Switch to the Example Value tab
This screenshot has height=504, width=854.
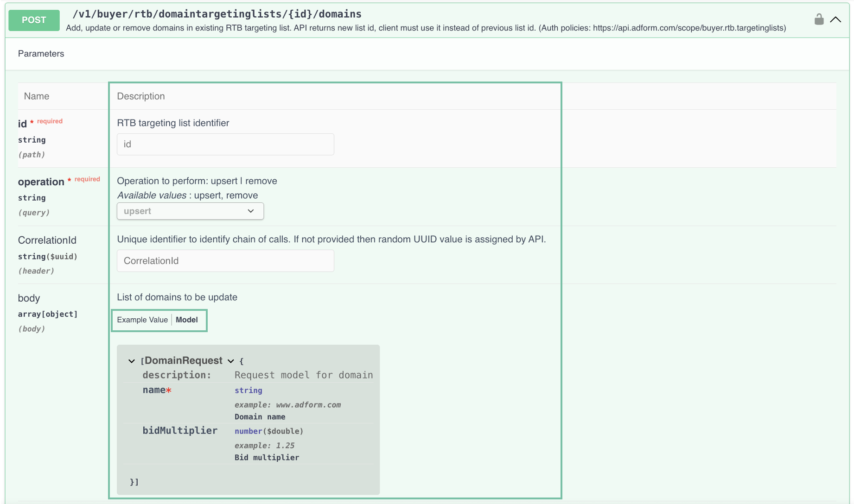point(142,320)
